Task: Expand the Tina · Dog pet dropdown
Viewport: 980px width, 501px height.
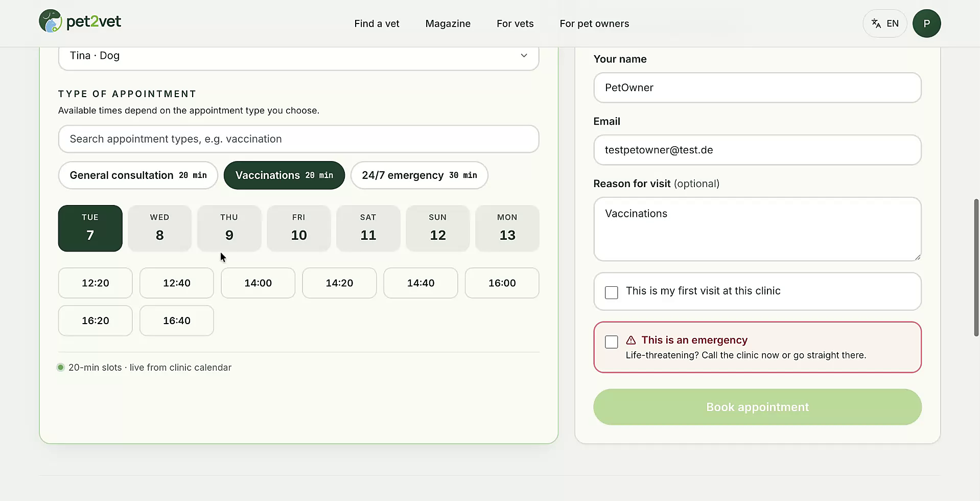Action: (x=298, y=56)
